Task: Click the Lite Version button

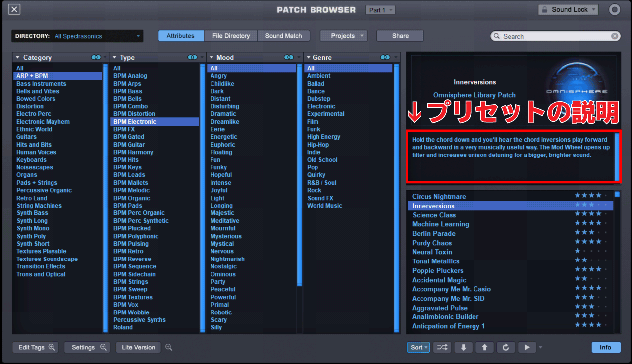Action: click(139, 347)
